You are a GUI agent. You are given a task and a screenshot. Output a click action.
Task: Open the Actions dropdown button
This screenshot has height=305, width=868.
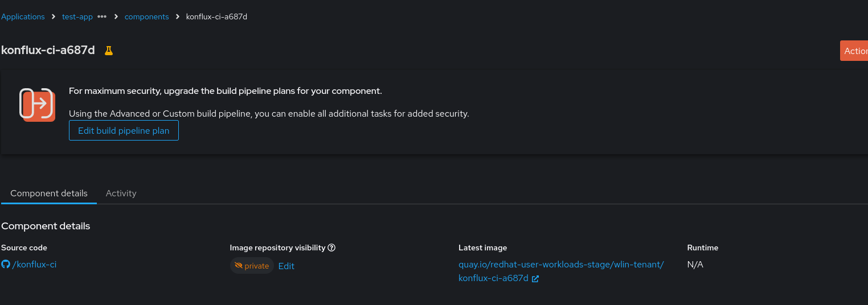tap(854, 51)
